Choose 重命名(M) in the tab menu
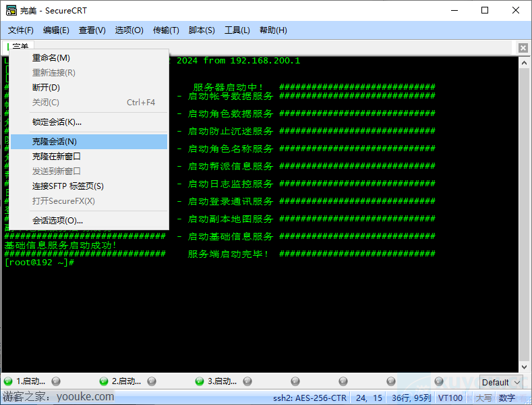532x405 pixels. pyautogui.click(x=51, y=58)
